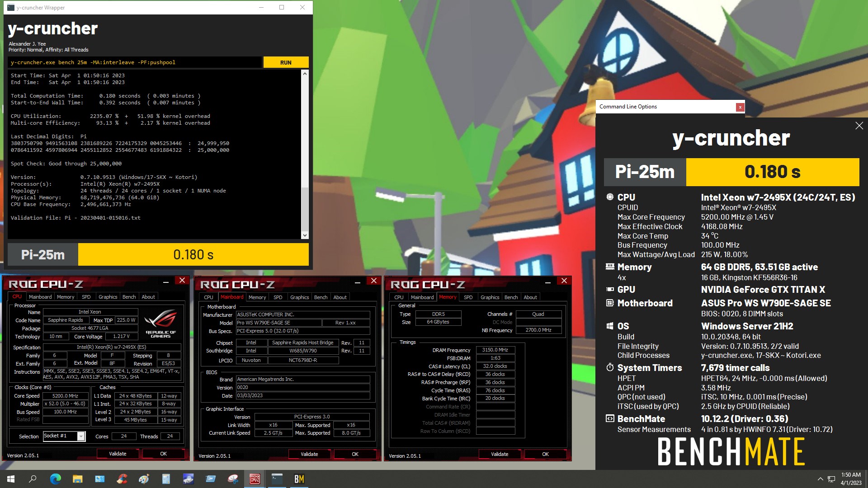
Task: Click the network icon in system tray
Action: pyautogui.click(x=831, y=479)
